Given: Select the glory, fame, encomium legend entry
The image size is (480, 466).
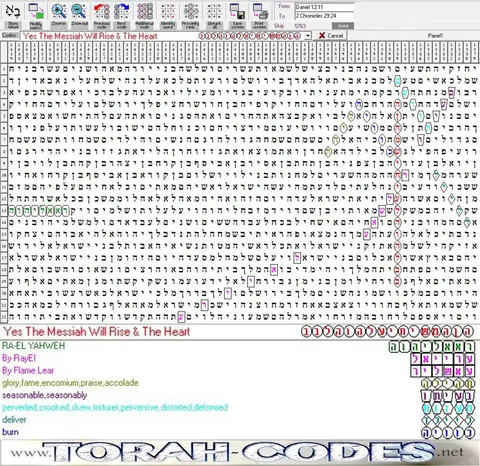Looking at the screenshot, I should coord(70,383).
